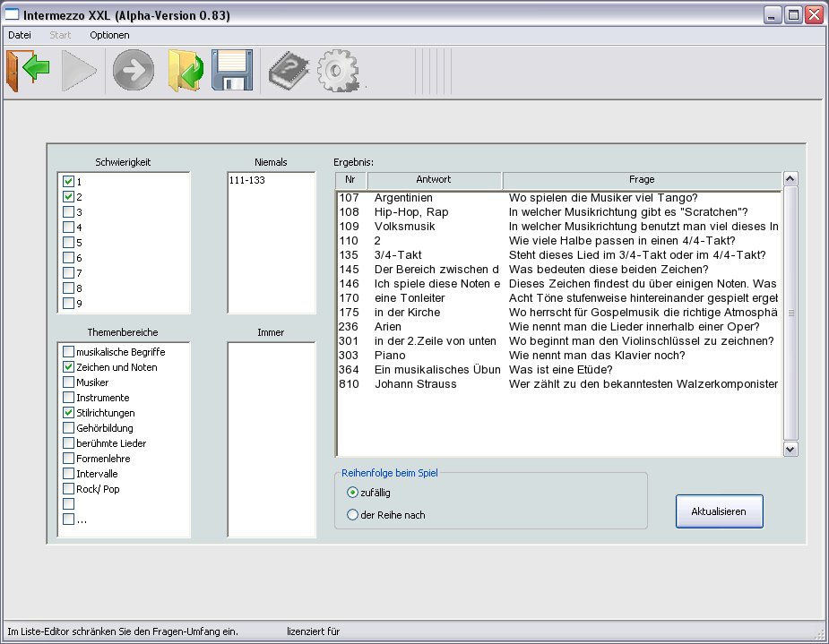Open the help book icon with question mark
The image size is (829, 644).
289,70
